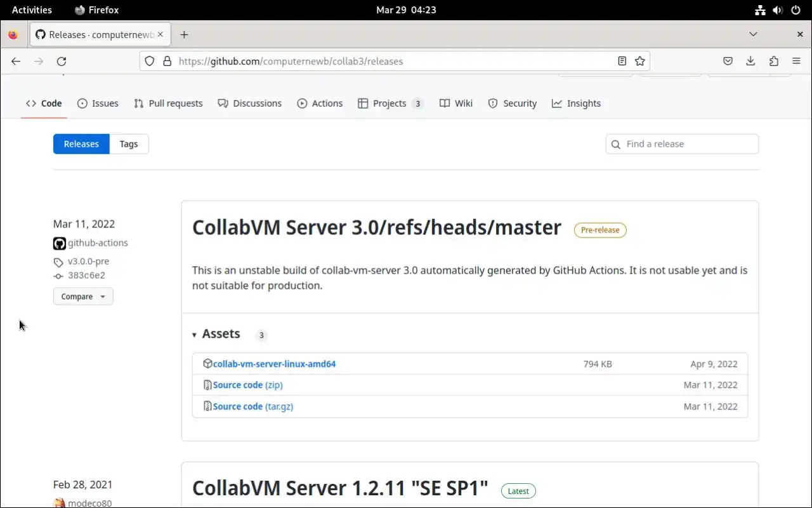
Task: Switch to the Tags view
Action: coord(129,144)
